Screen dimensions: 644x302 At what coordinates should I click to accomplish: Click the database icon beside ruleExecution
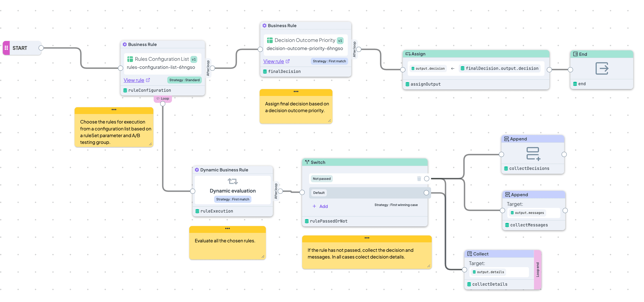coord(197,211)
